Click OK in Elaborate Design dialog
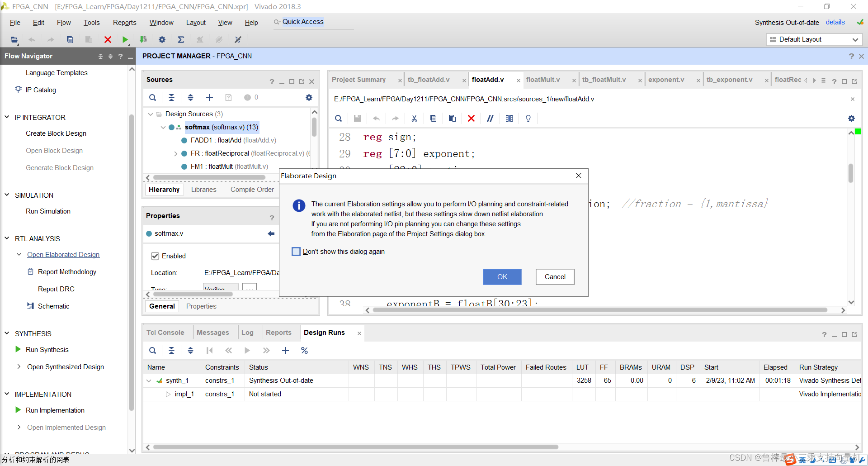 (502, 277)
